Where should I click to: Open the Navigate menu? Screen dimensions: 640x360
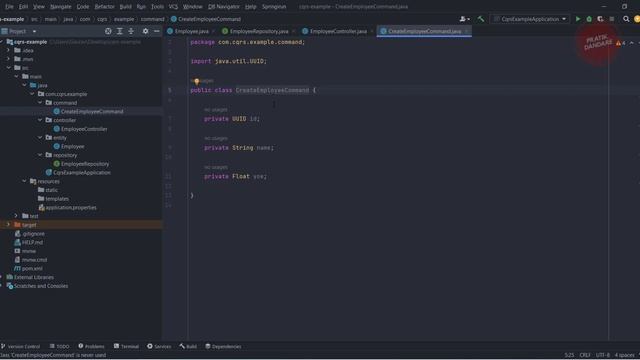(60, 7)
